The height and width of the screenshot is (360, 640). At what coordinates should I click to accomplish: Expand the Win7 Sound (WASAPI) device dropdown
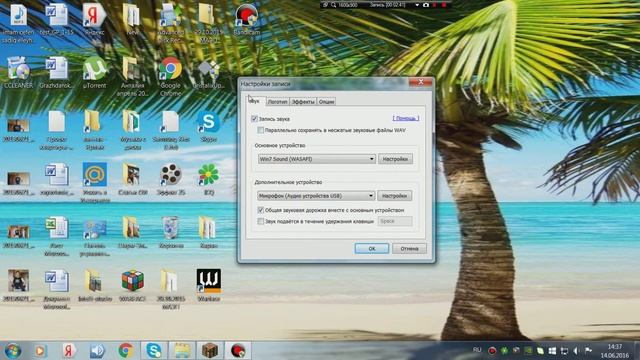pos(316,159)
